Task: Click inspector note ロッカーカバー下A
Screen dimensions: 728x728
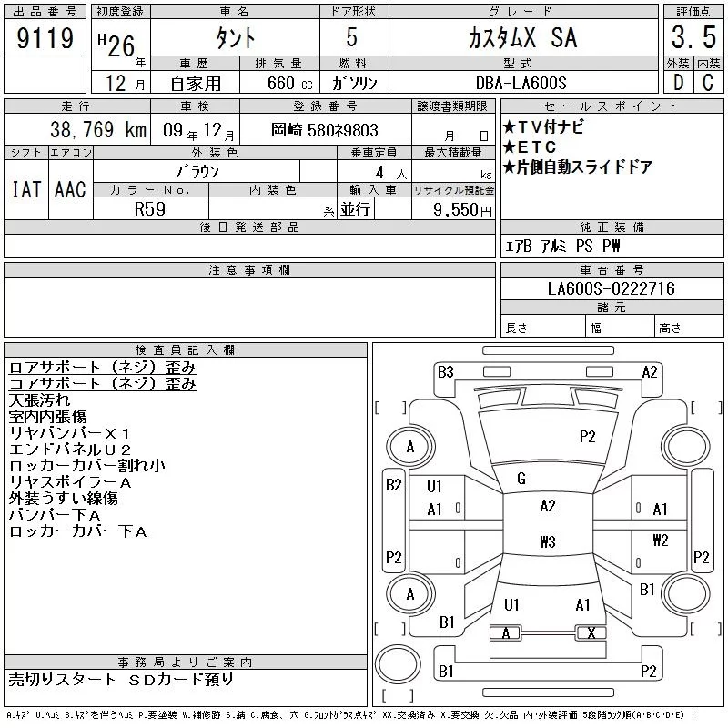Action: pyautogui.click(x=78, y=531)
